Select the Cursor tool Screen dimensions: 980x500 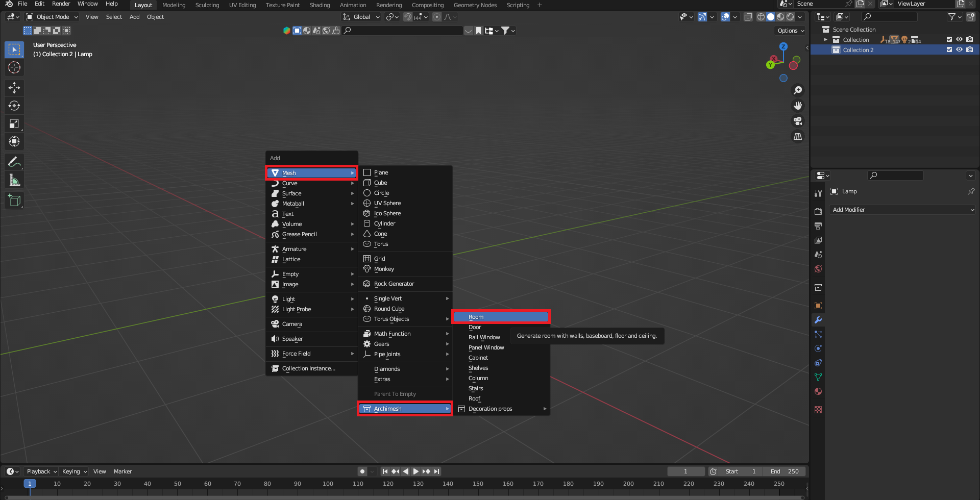point(14,67)
